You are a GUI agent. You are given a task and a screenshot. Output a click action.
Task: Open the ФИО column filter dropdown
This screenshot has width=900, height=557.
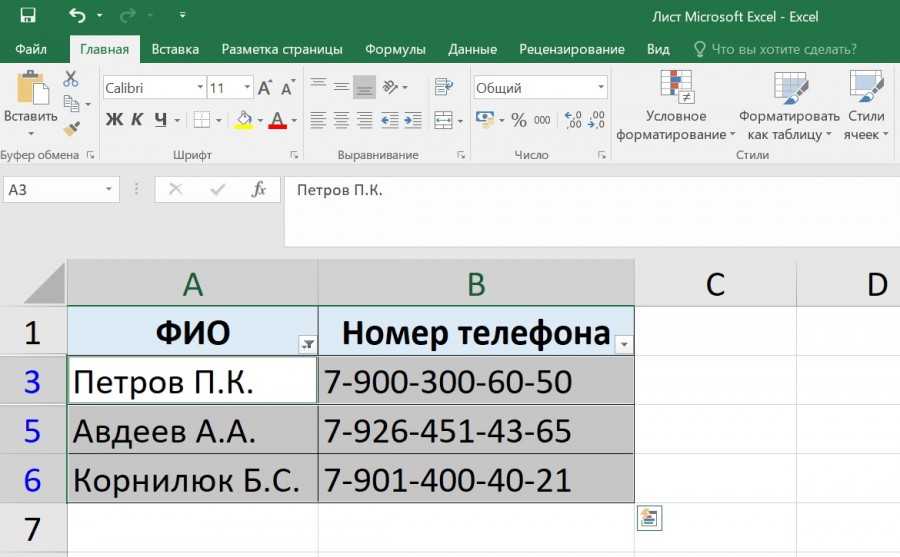(x=308, y=344)
